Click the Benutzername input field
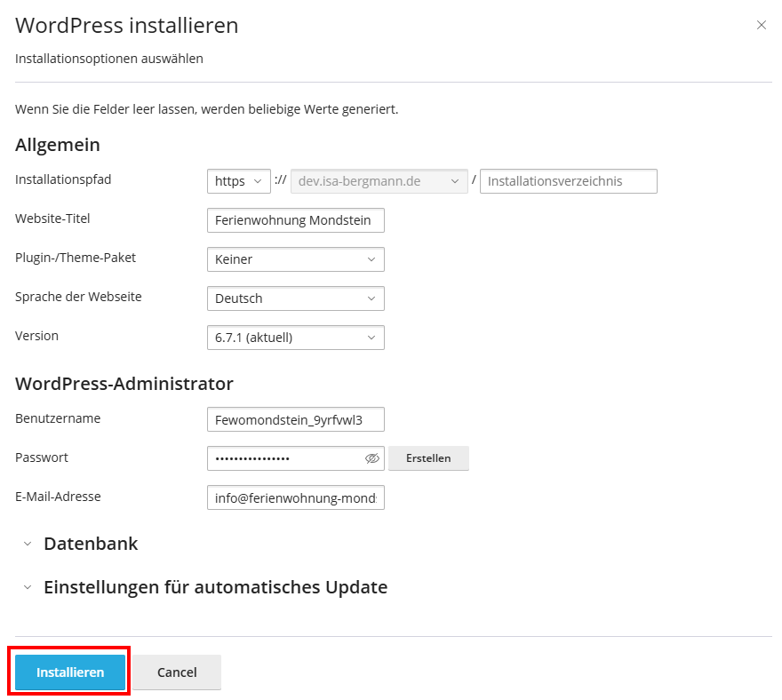 tap(296, 419)
